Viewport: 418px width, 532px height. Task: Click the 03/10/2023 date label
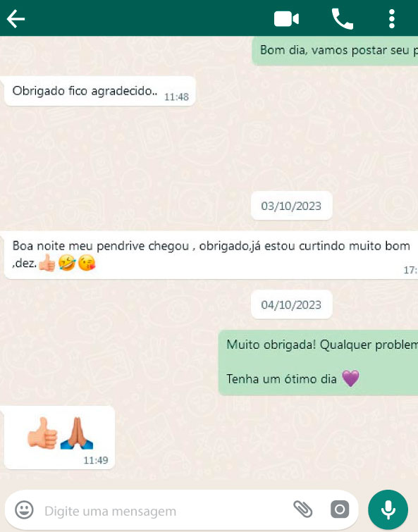pos(291,206)
